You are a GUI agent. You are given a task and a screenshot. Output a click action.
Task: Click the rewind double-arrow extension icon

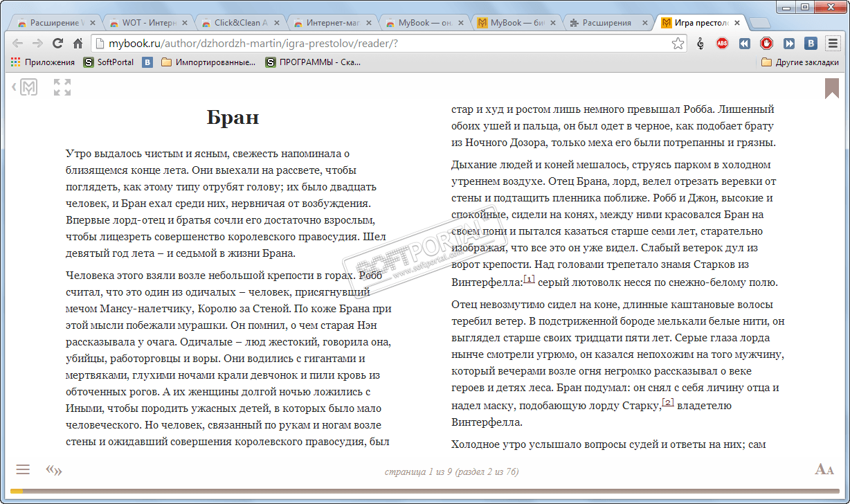point(744,44)
